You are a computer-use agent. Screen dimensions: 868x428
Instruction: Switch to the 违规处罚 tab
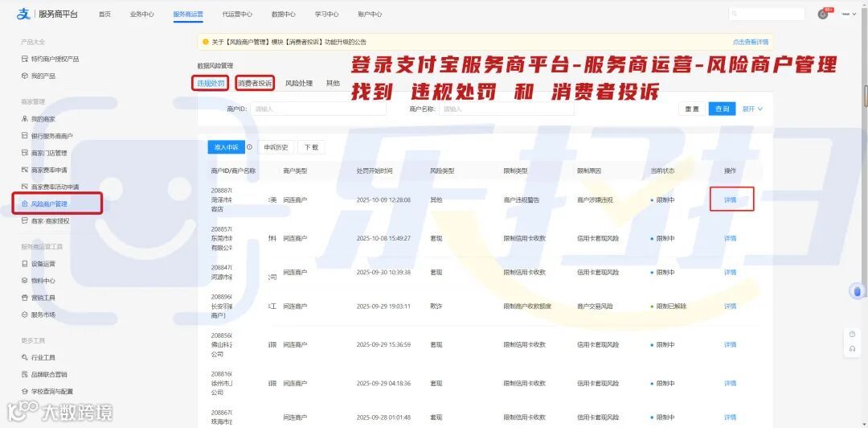click(x=211, y=83)
